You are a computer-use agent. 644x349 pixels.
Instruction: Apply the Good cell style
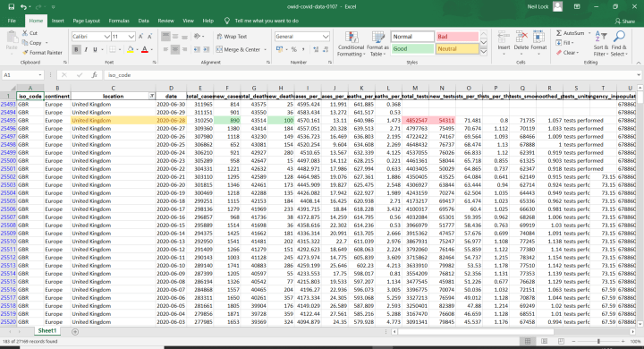click(x=412, y=48)
